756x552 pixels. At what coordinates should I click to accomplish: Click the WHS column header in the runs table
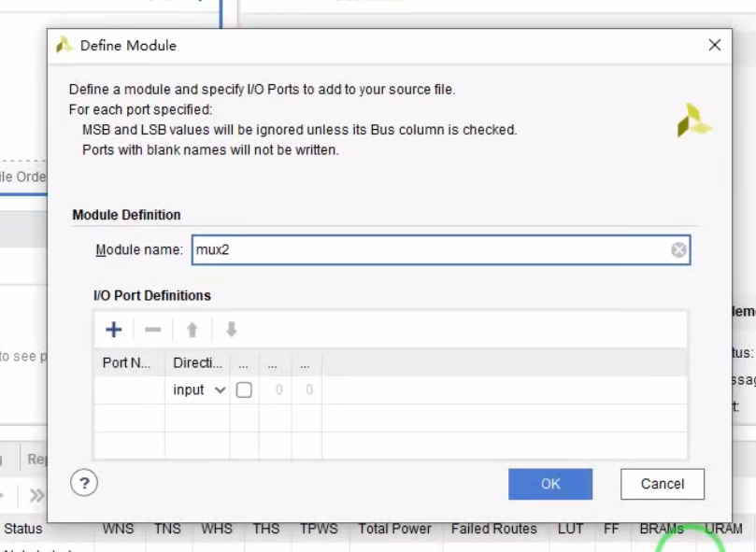tap(217, 529)
